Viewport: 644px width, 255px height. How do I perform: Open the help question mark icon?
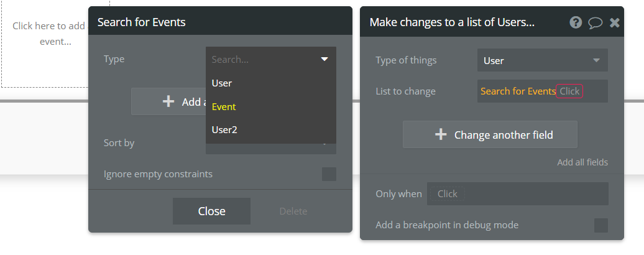tap(576, 22)
